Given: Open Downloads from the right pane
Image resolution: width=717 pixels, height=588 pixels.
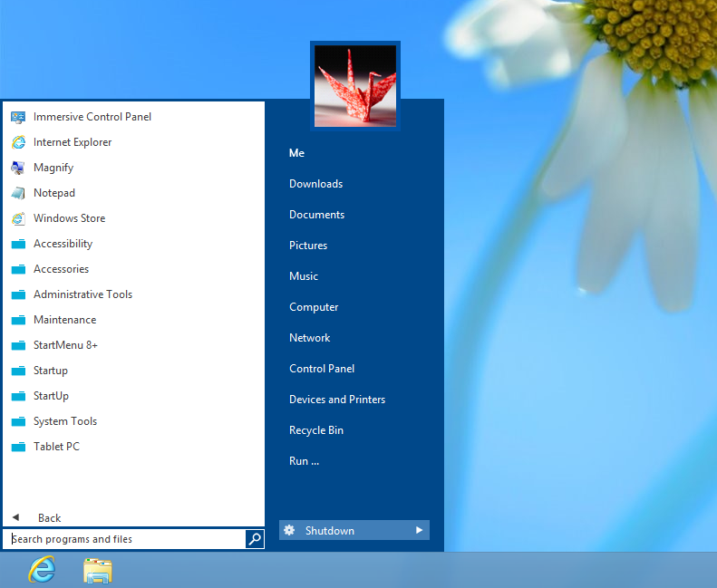Looking at the screenshot, I should (x=316, y=184).
